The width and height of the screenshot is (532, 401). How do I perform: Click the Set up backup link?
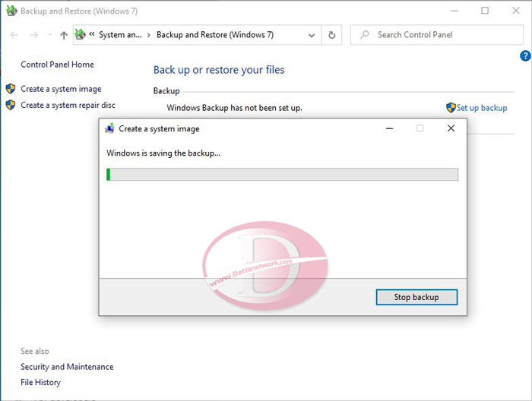click(481, 108)
